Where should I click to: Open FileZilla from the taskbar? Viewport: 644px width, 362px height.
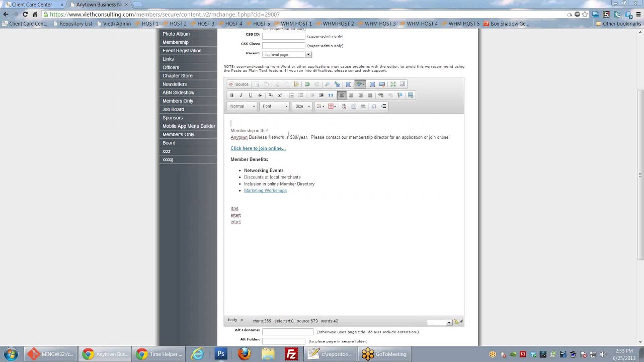pyautogui.click(x=291, y=354)
